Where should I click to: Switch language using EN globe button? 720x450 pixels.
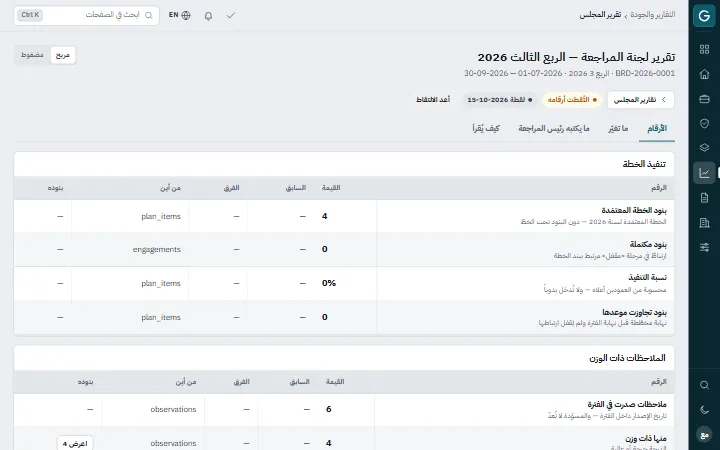[179, 15]
